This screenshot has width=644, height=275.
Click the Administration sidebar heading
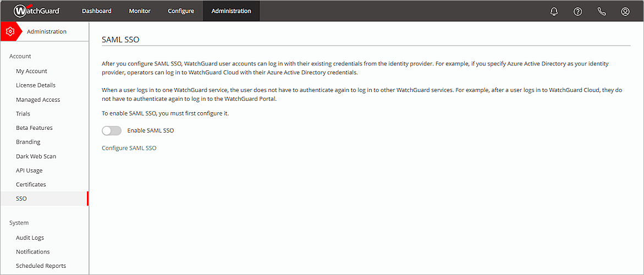(46, 31)
